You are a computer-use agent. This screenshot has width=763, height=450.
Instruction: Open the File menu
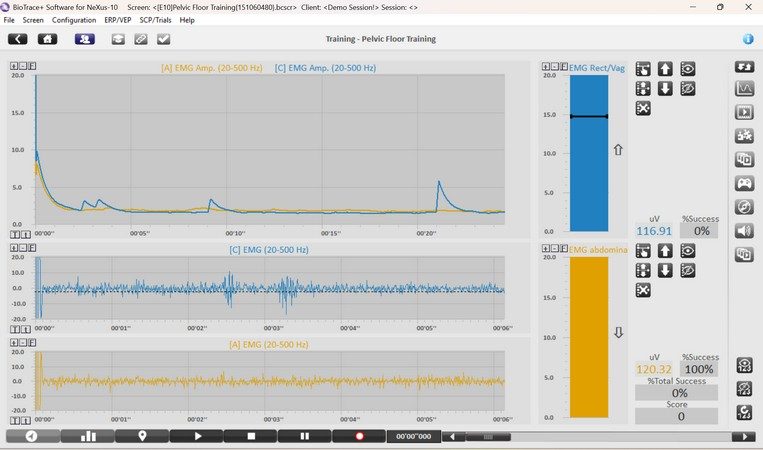[9, 20]
